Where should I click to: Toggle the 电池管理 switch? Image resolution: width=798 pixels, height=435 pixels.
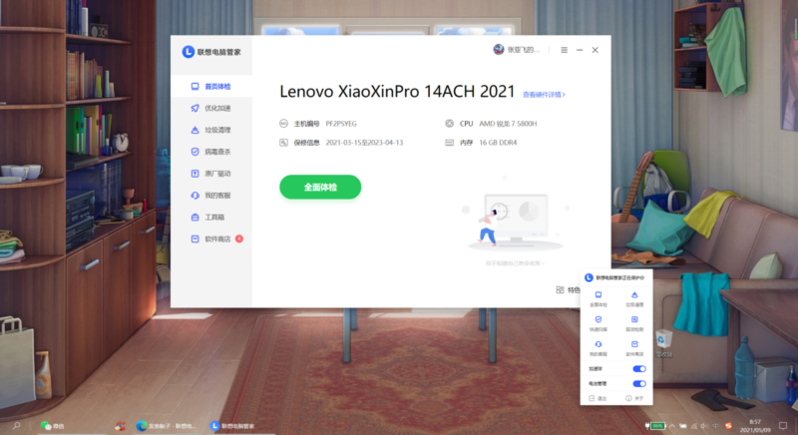pyautogui.click(x=639, y=383)
